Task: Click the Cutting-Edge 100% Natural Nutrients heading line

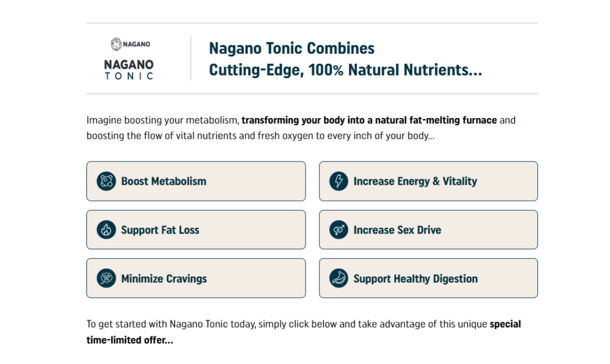Action: 346,70
